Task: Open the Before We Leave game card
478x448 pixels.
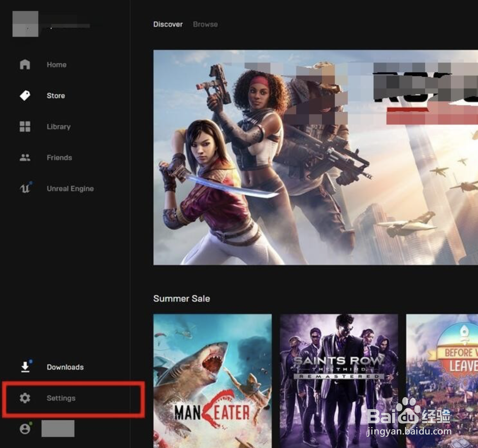Action: 442,381
